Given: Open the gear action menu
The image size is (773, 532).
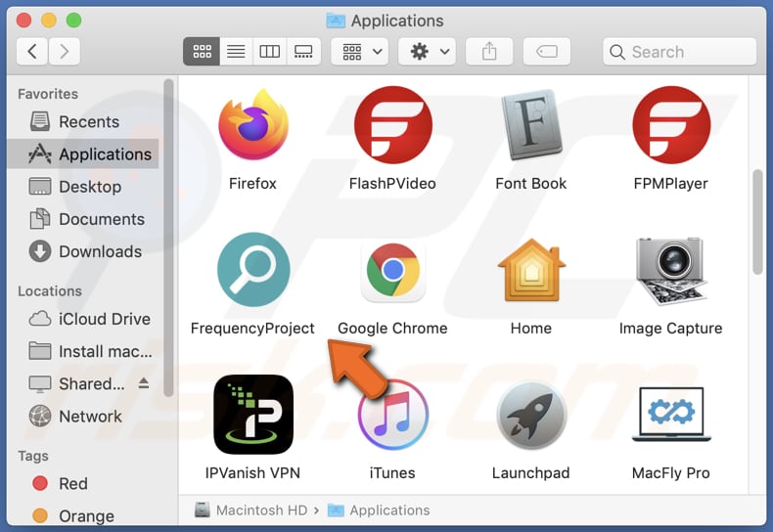Looking at the screenshot, I should tap(427, 51).
